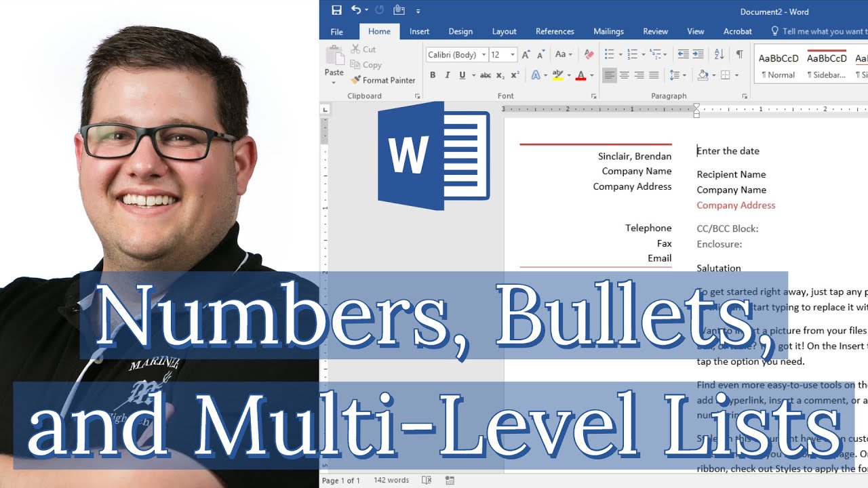The width and height of the screenshot is (868, 488).
Task: Toggle Align Right
Action: coord(639,75)
